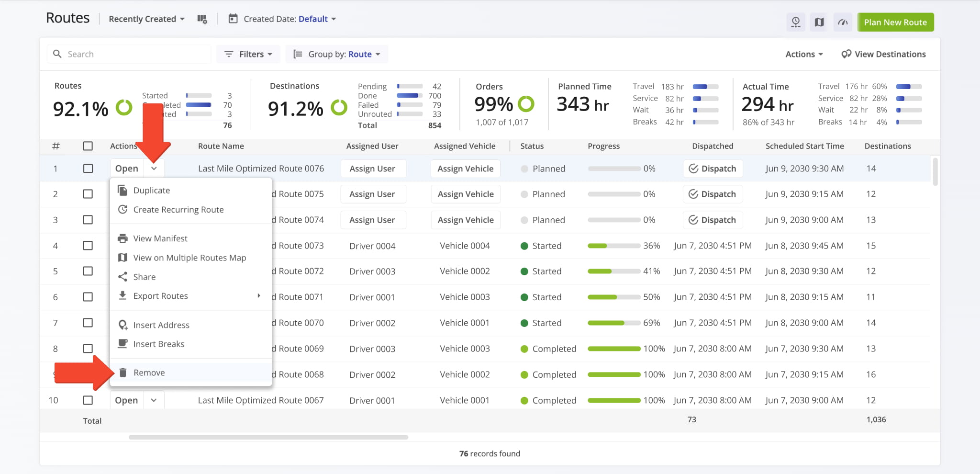Click the progress bar for Route 0072
The width and height of the screenshot is (980, 474).
tap(614, 271)
